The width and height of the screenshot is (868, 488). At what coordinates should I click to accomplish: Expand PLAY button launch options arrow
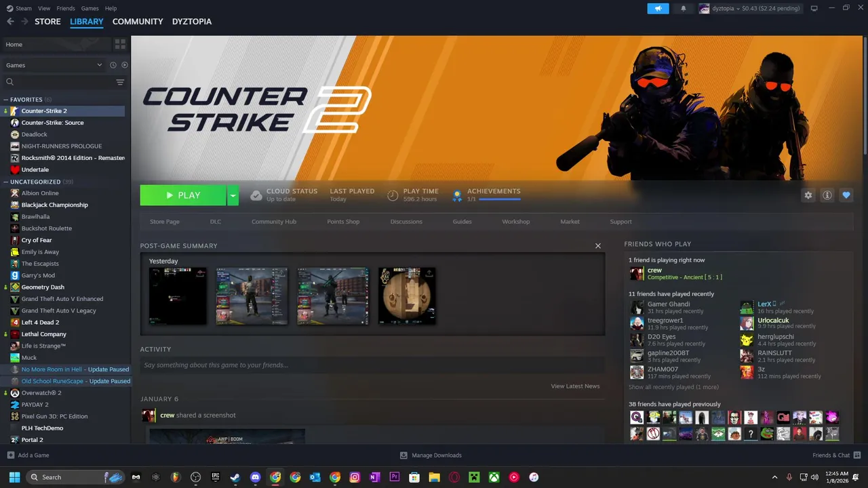click(233, 195)
